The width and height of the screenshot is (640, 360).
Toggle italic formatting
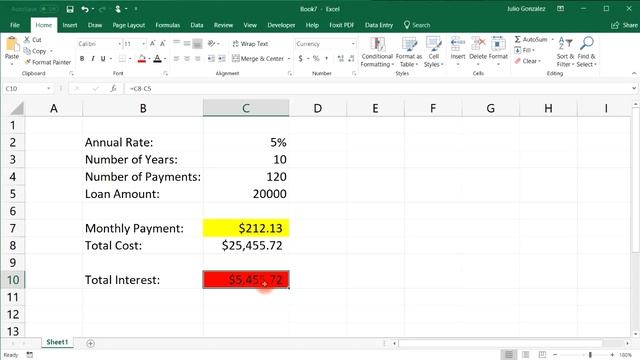93,59
